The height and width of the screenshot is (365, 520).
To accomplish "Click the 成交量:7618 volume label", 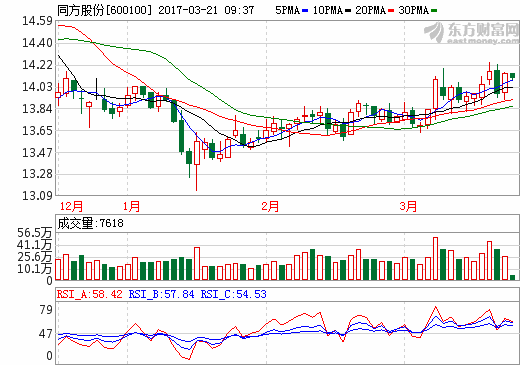I will [x=90, y=223].
